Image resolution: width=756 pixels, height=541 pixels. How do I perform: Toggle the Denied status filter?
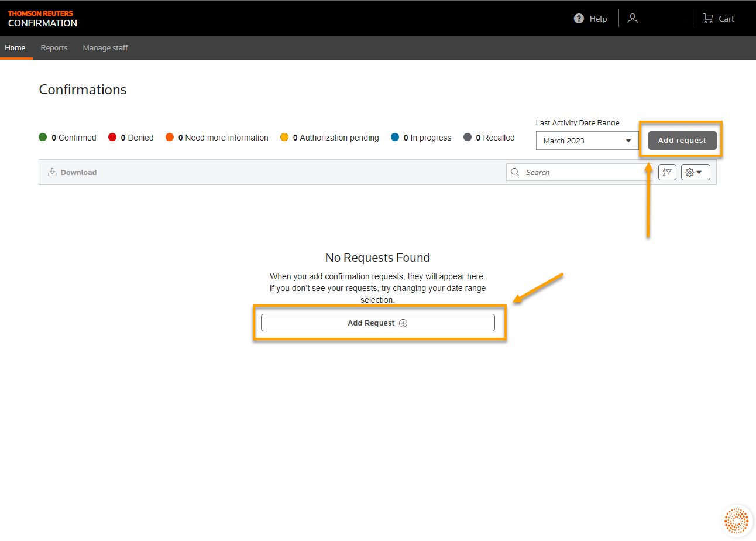point(130,137)
